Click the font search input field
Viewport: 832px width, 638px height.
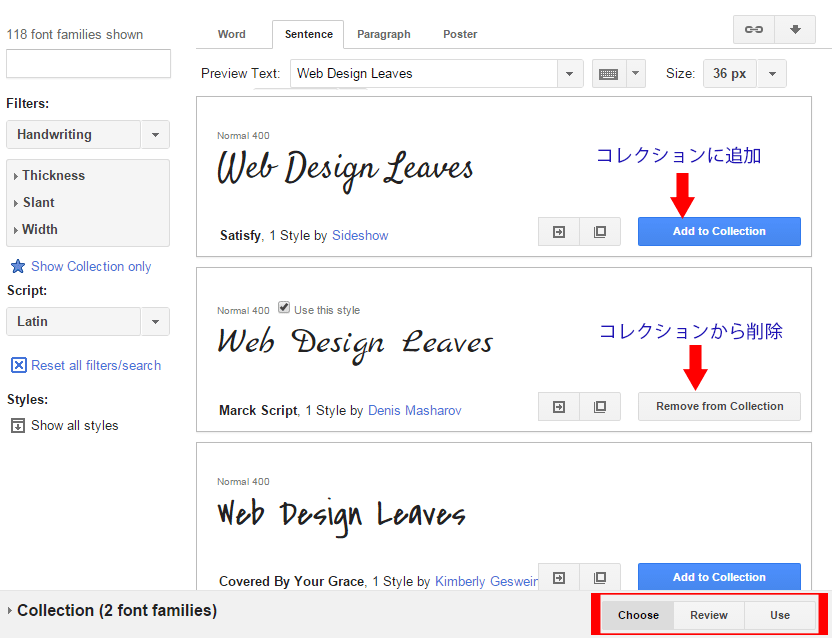coord(88,64)
